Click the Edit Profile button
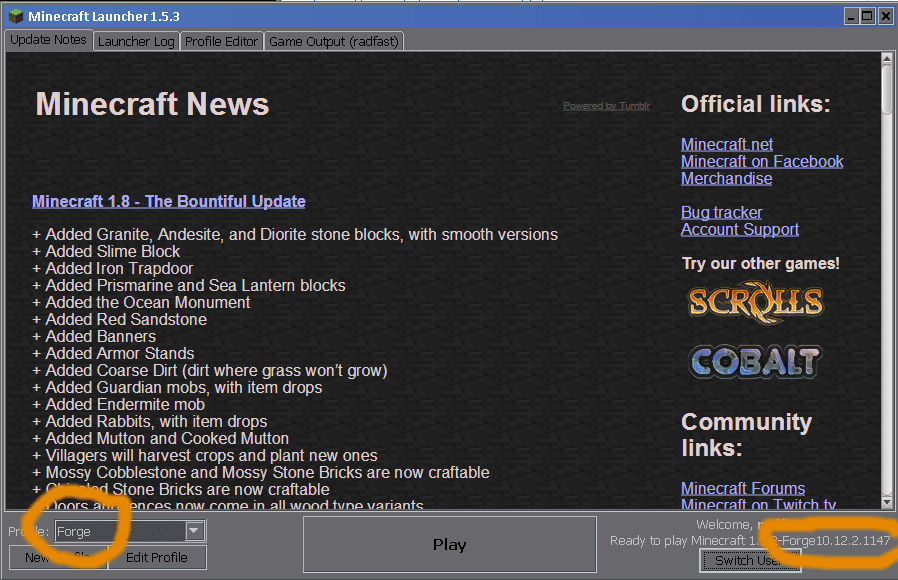This screenshot has height=580, width=898. click(x=156, y=557)
